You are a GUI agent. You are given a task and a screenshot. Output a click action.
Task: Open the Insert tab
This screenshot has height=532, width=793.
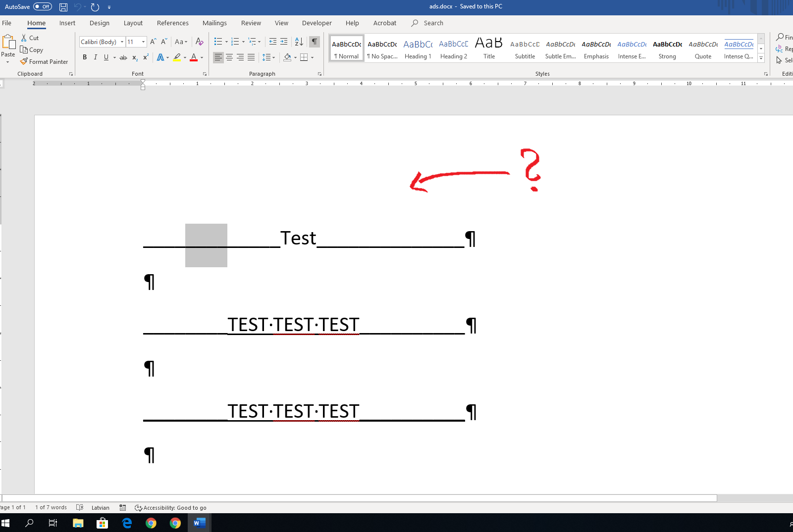(x=67, y=23)
